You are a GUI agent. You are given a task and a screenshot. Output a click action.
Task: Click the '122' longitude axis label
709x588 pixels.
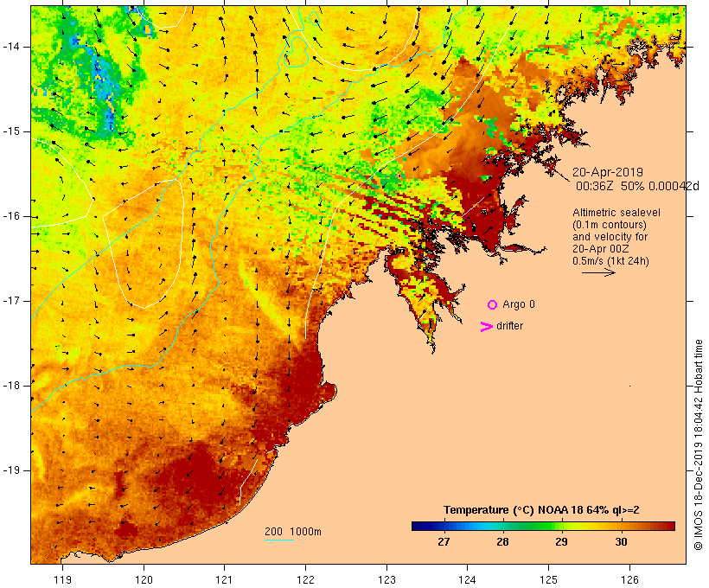click(x=306, y=579)
